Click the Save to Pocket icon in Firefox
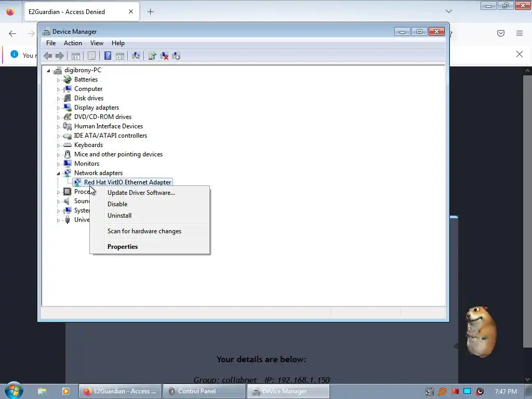 (501, 33)
